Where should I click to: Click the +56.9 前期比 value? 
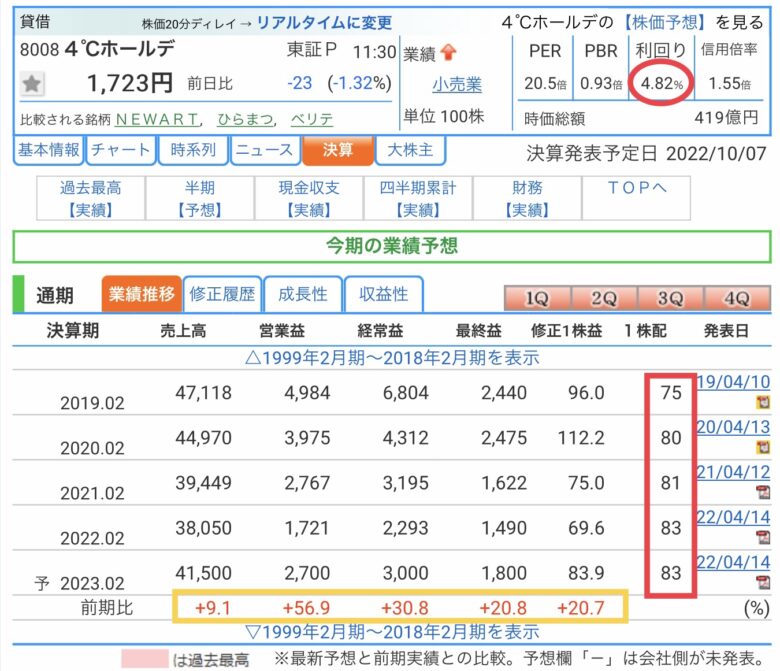306,608
